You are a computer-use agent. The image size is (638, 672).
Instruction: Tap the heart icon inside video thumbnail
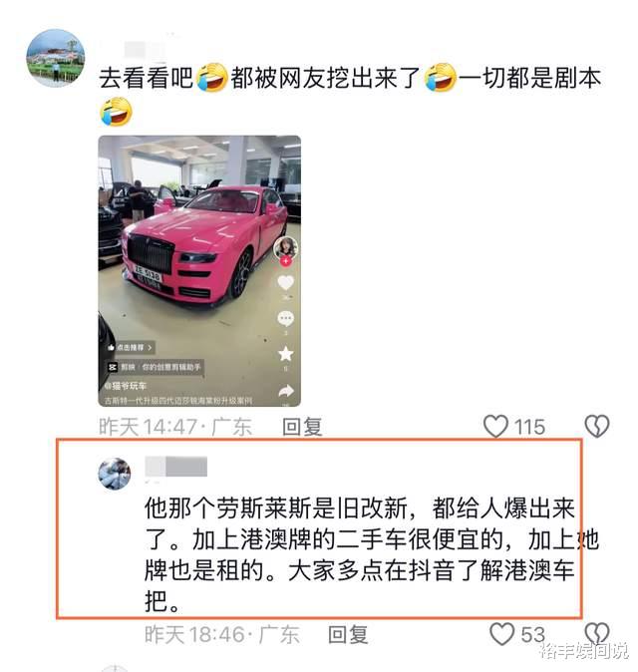click(x=286, y=283)
